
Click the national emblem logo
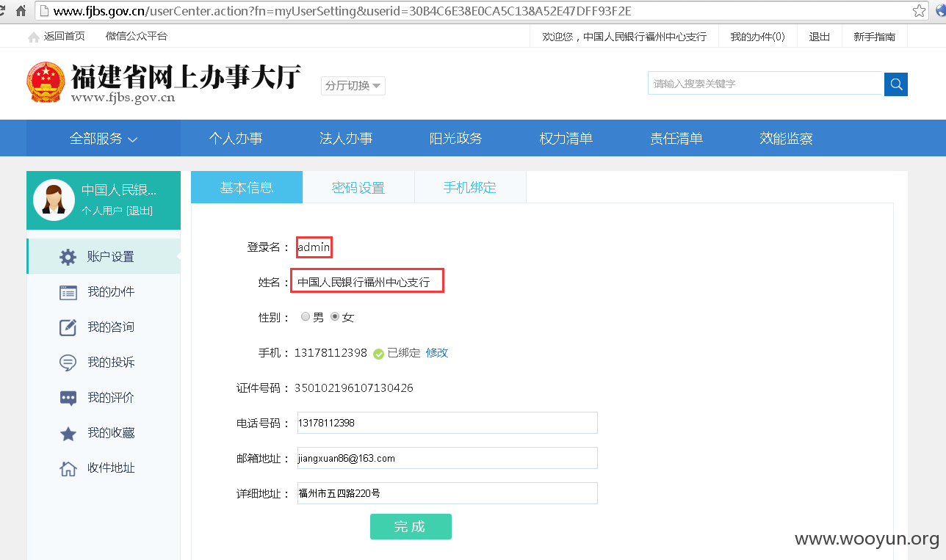[46, 81]
